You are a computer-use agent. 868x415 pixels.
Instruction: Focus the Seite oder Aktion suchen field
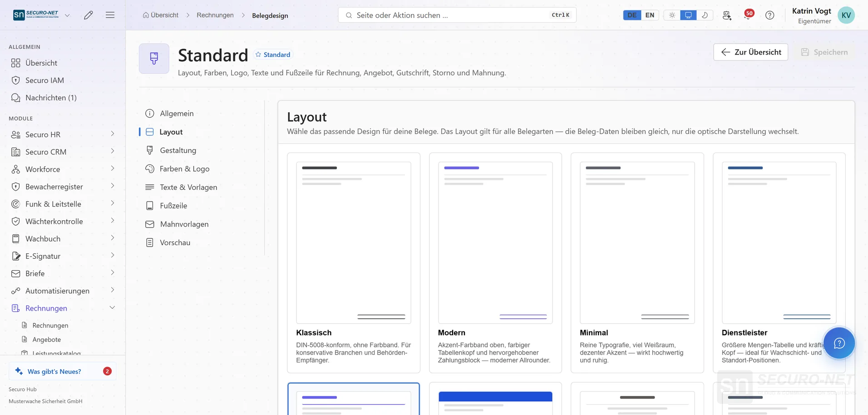[457, 15]
